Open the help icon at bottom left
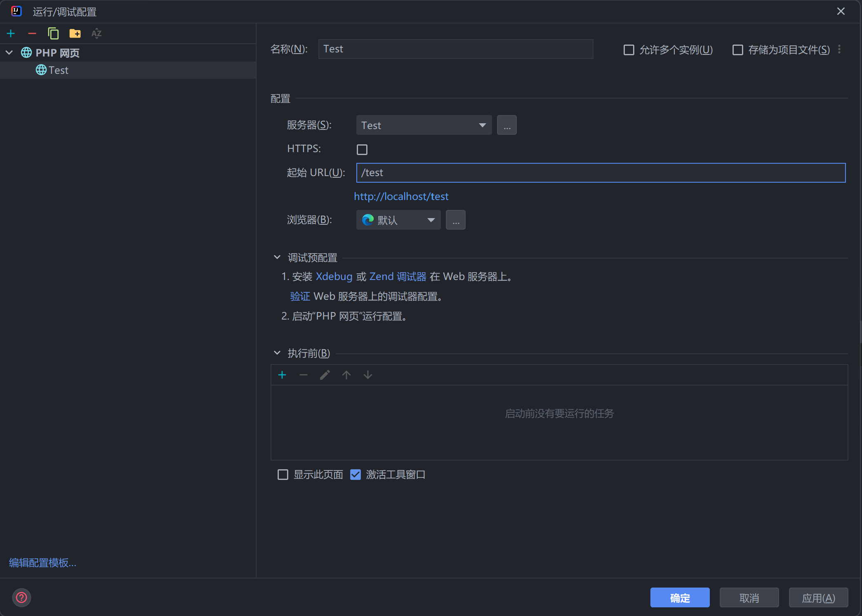The width and height of the screenshot is (862, 616). coord(21,597)
